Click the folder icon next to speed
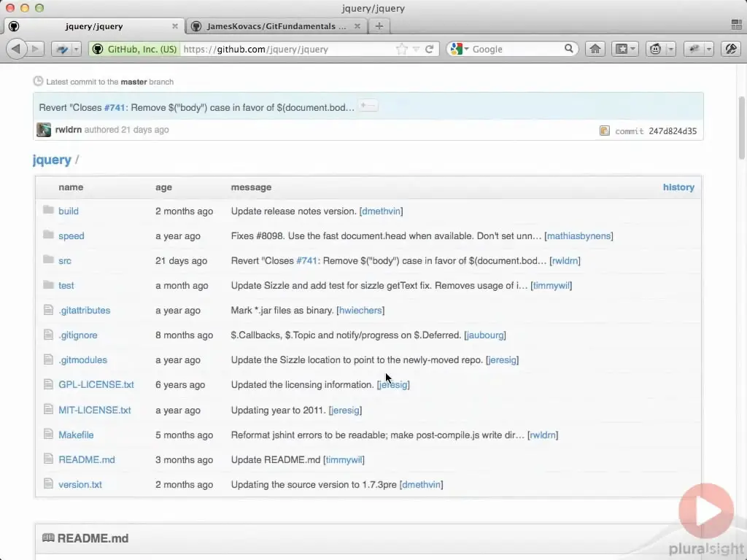747x560 pixels. point(48,235)
